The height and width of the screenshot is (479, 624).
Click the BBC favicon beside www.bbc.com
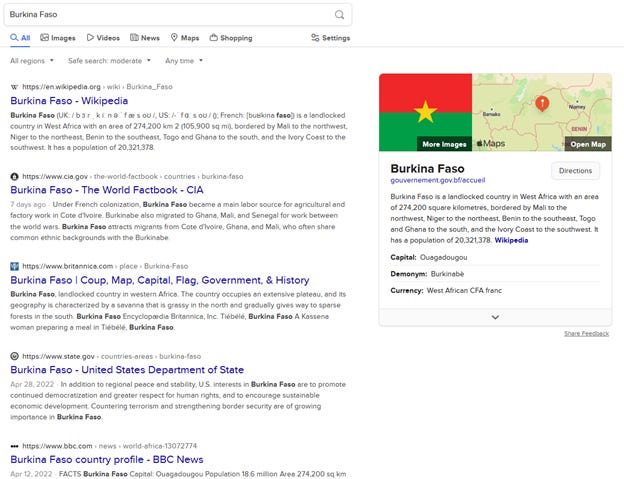tap(14, 446)
